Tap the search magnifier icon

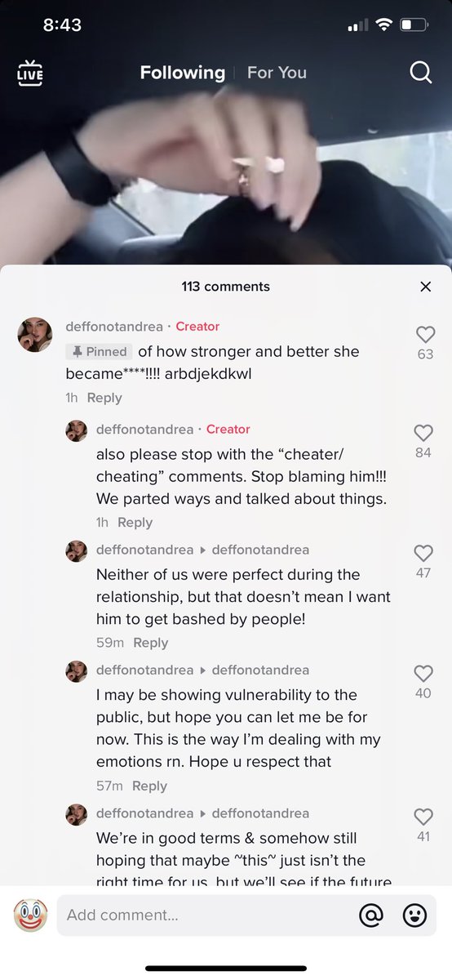coord(420,73)
